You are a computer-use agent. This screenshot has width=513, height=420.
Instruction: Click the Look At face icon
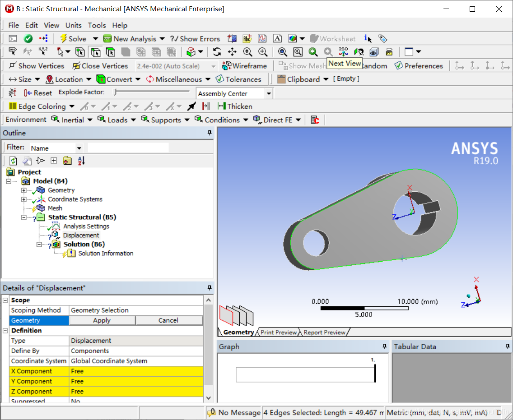359,52
